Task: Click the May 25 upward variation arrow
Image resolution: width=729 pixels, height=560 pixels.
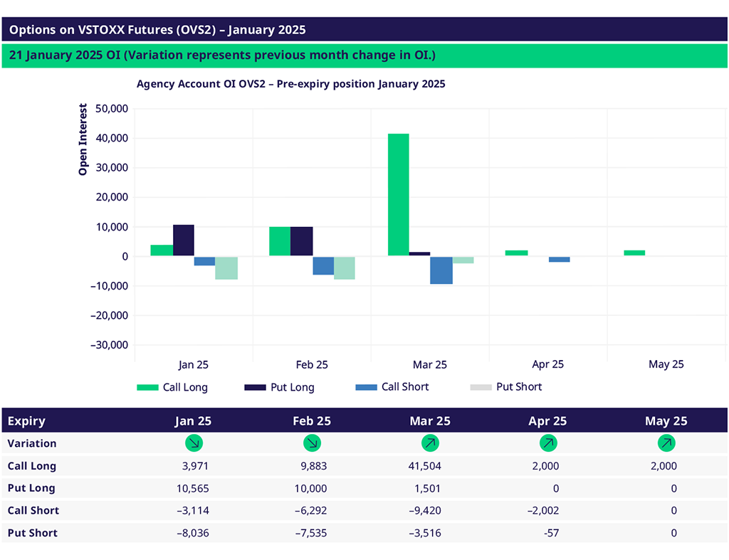Action: click(x=666, y=443)
